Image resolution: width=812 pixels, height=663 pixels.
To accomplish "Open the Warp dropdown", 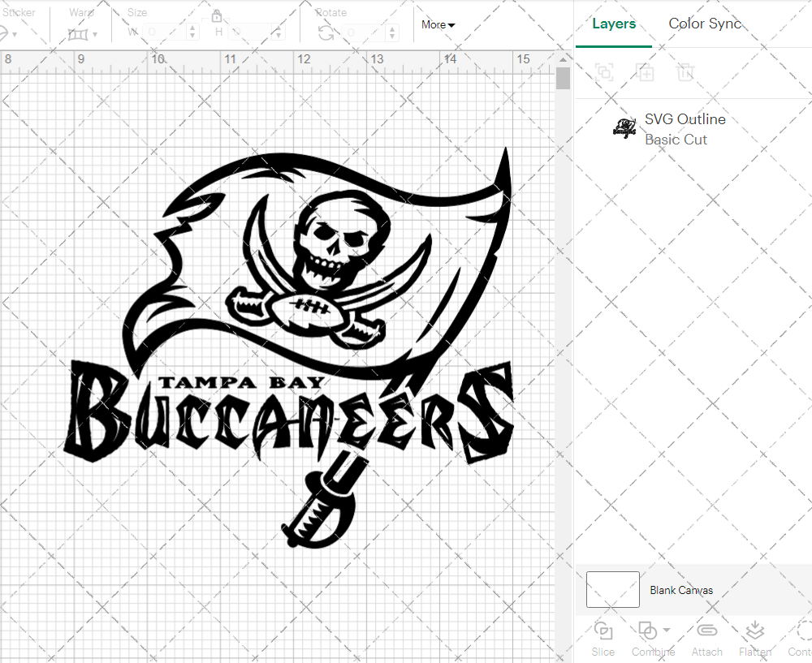I will (x=83, y=34).
